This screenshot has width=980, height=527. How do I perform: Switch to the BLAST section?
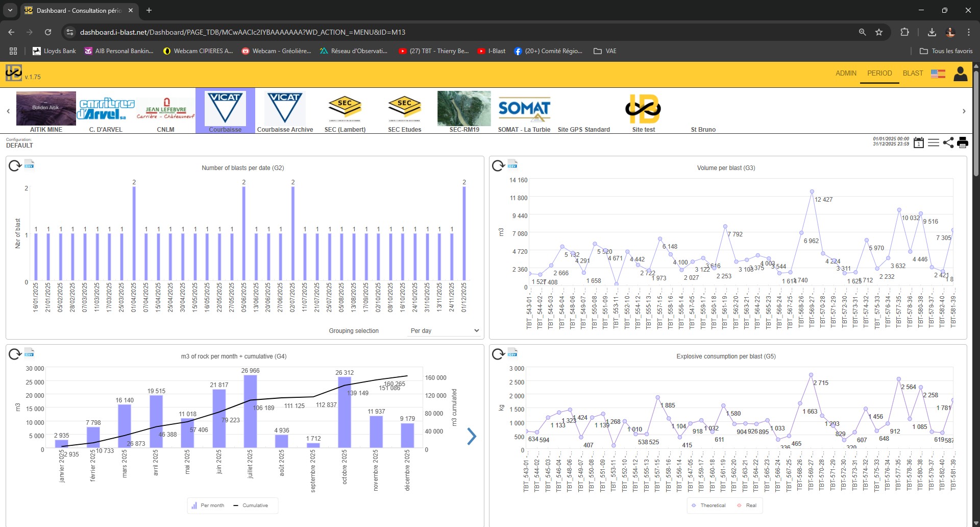[x=913, y=73]
